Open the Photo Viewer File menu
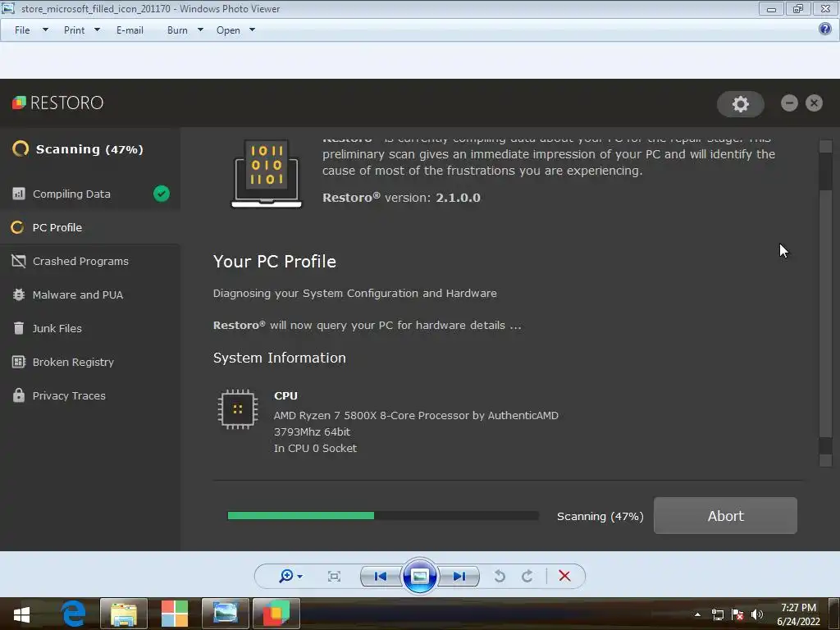 click(22, 30)
